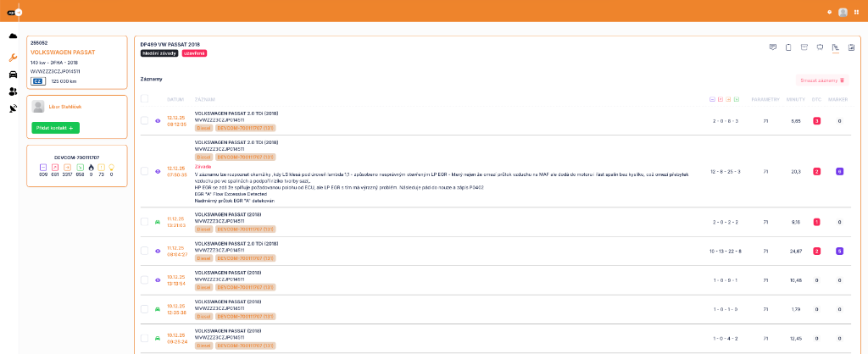Click the MINUTY column header
Viewport: 868px width, 354px height.
(795, 99)
